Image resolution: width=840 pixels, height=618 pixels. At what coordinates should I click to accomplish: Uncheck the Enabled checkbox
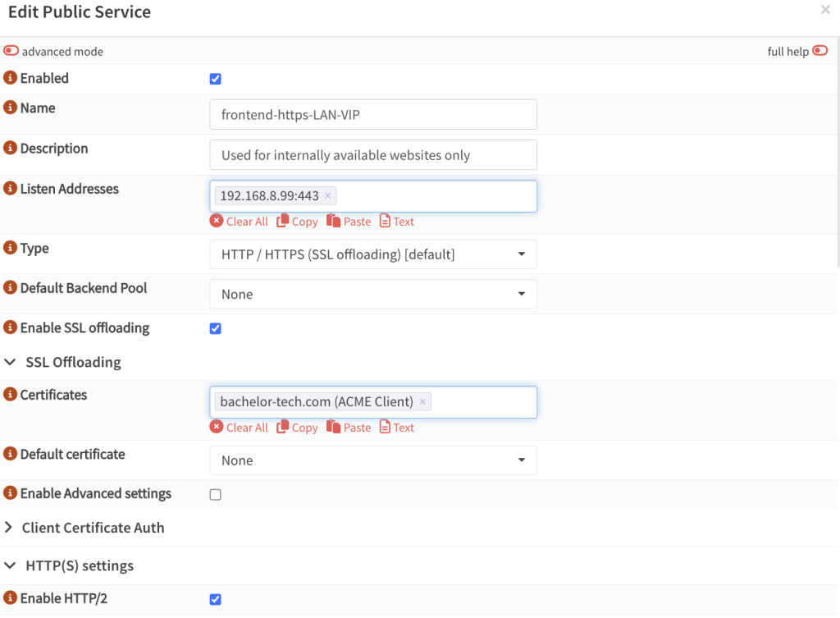pos(215,78)
